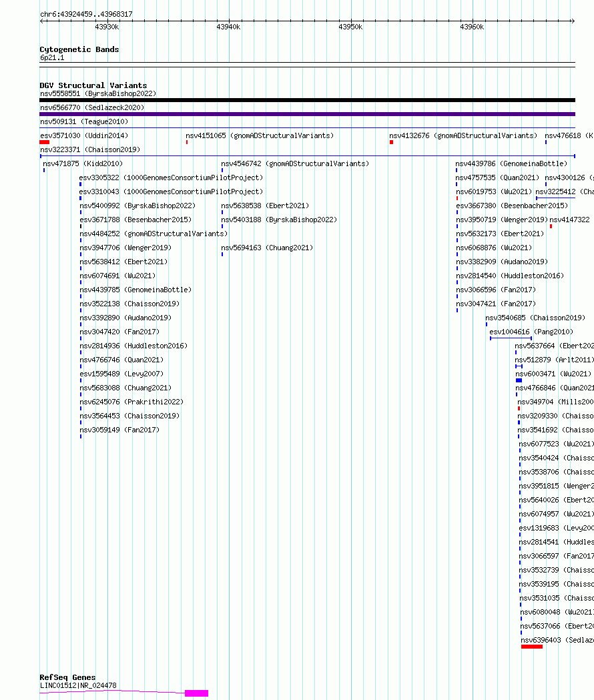Image resolution: width=594 pixels, height=700 pixels.
Task: Click nsv4151065 (gnomADStructuralVariants) label
Action: (x=260, y=135)
